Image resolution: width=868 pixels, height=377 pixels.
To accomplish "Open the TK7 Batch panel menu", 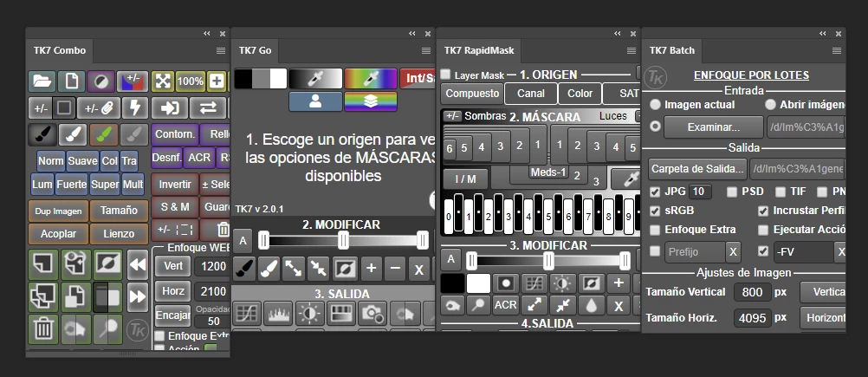I will (837, 50).
